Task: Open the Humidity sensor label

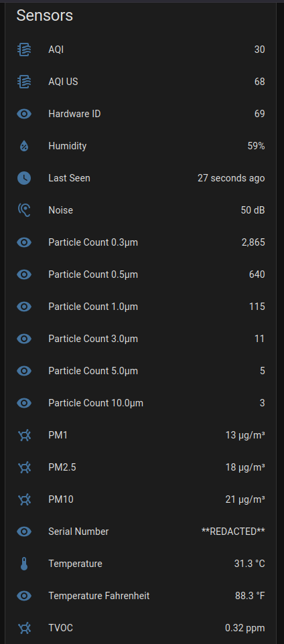Action: (68, 146)
